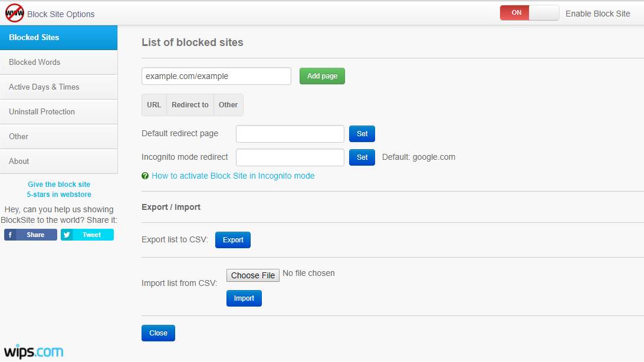Viewport: 644px width, 362px height.
Task: Open the Other blocking tab
Action: [x=228, y=104]
